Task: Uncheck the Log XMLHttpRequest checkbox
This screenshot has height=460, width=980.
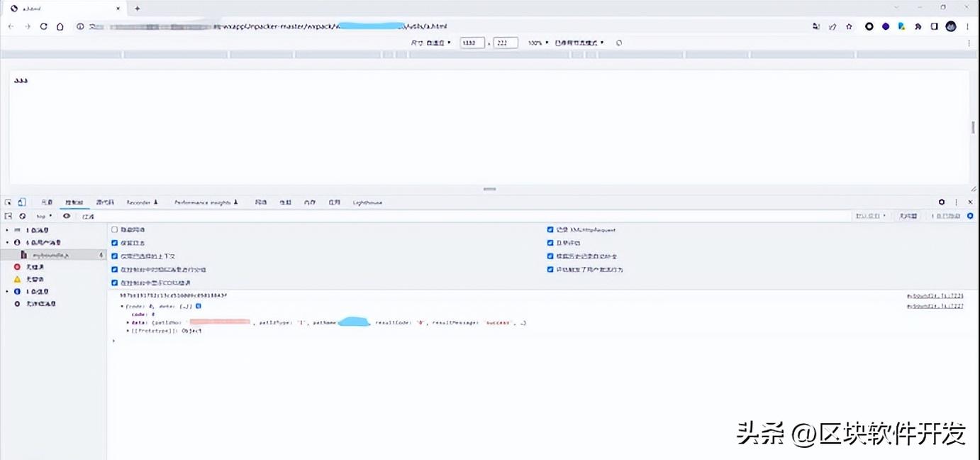Action: click(x=550, y=230)
